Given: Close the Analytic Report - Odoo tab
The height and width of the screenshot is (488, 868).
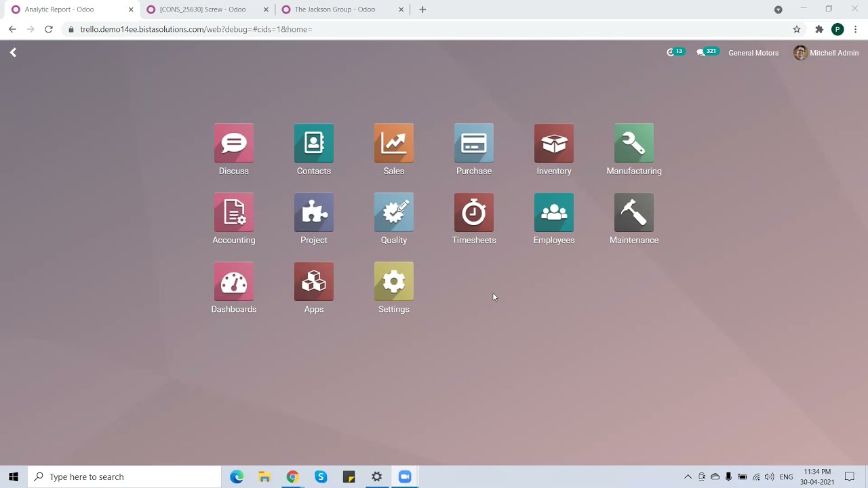Looking at the screenshot, I should [x=131, y=9].
